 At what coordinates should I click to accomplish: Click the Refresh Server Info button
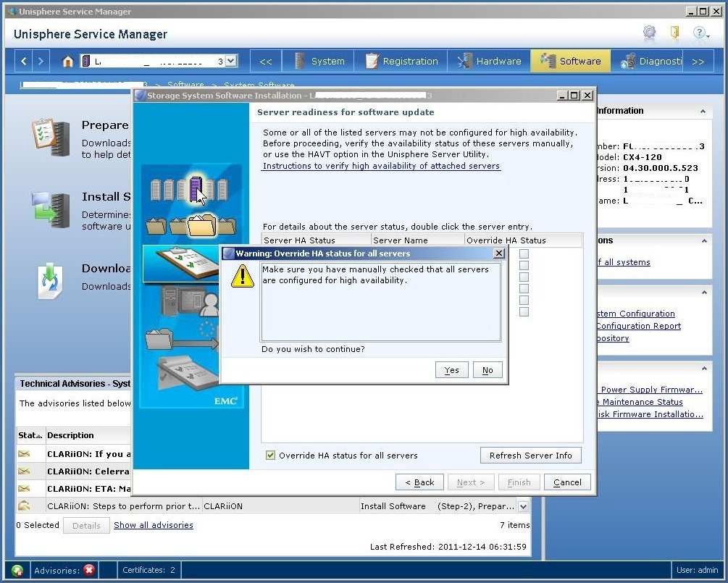tap(531, 456)
